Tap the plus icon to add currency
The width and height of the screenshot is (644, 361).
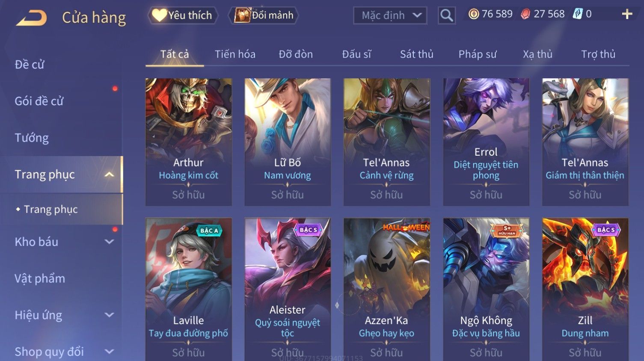coord(627,15)
